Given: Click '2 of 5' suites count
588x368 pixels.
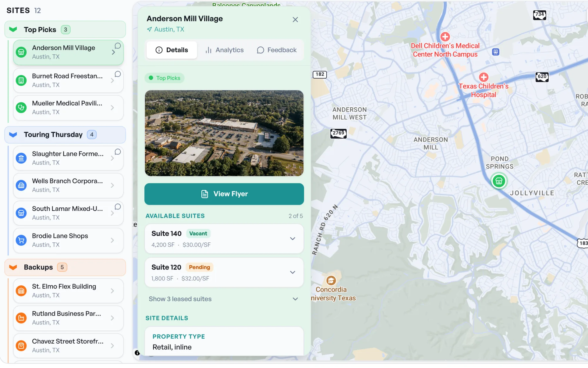Looking at the screenshot, I should coord(295,216).
